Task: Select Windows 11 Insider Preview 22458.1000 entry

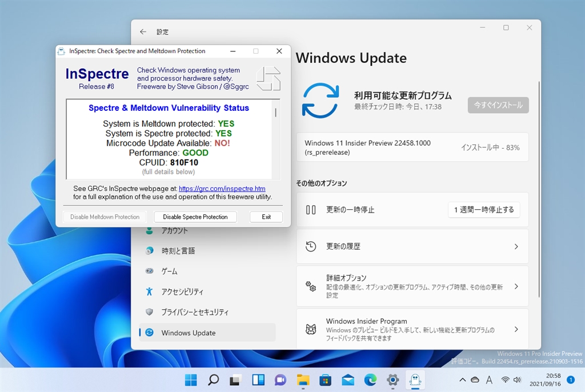Action: point(412,147)
